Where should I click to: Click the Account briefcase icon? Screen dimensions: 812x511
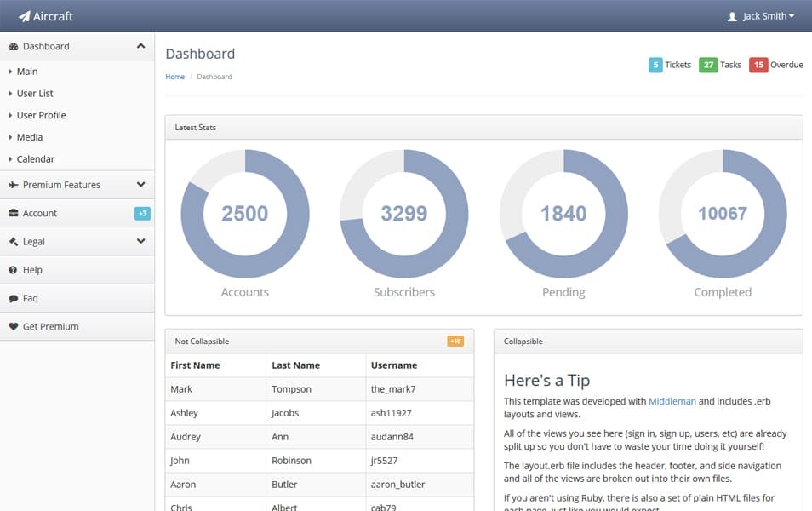point(14,213)
